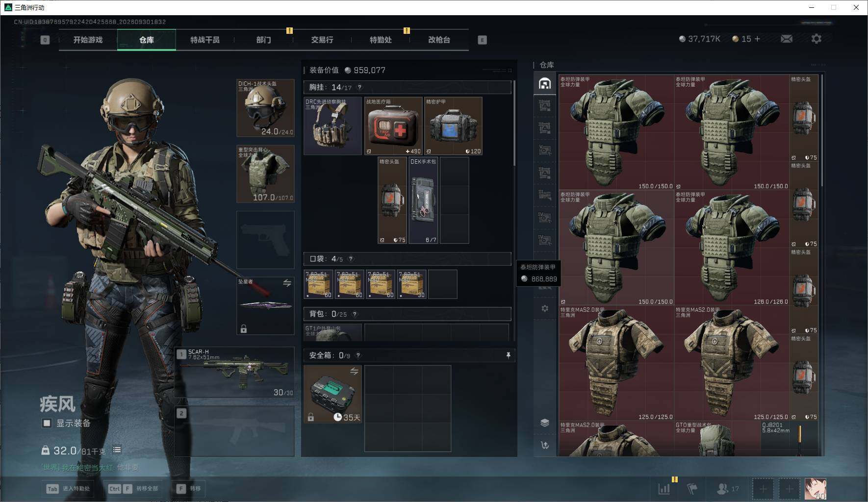The width and height of the screenshot is (868, 502).
Task: Open the settings gear icon in the top bar
Action: pos(816,39)
